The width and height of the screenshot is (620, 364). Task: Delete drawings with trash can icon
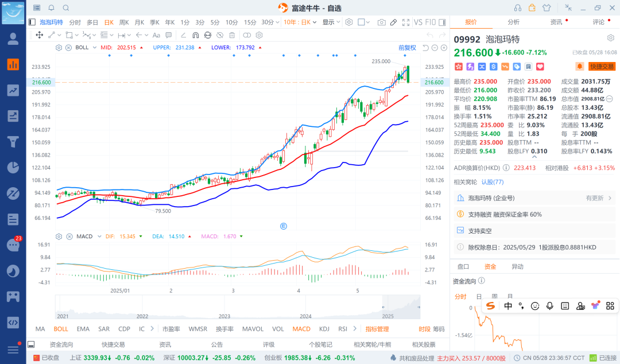(x=232, y=35)
